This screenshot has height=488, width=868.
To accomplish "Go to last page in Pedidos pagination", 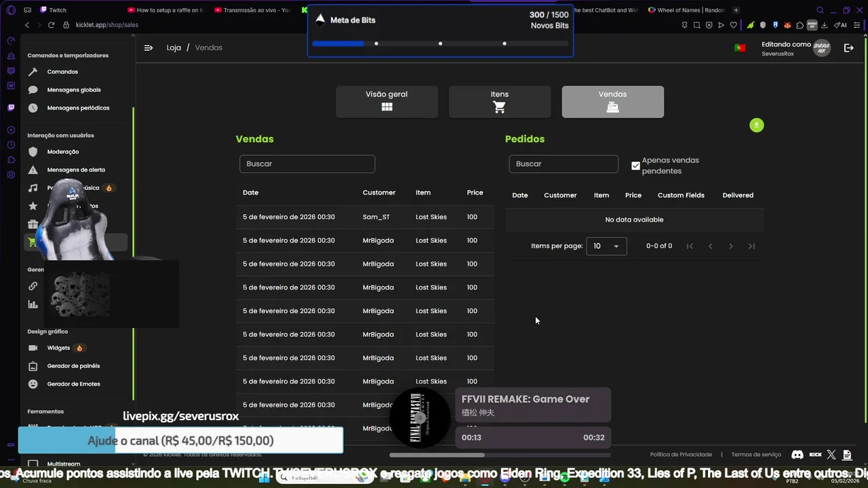I will click(751, 246).
